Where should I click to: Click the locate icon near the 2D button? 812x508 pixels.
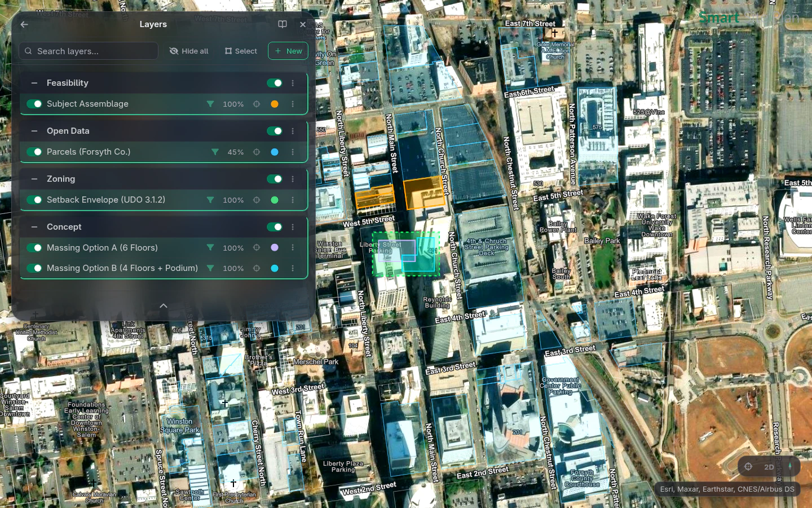(748, 466)
